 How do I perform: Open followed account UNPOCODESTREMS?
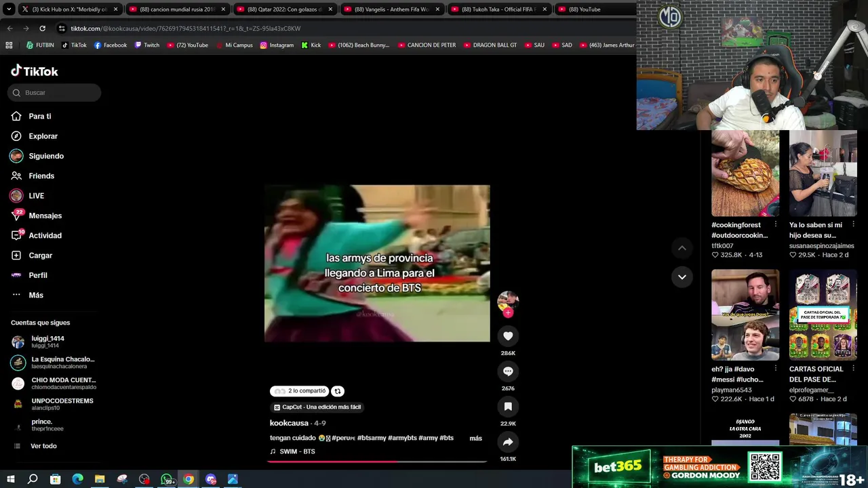point(53,404)
